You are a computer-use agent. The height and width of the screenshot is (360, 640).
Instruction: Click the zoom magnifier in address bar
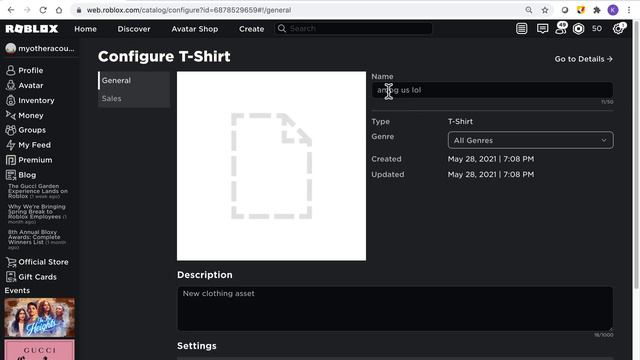(x=529, y=10)
